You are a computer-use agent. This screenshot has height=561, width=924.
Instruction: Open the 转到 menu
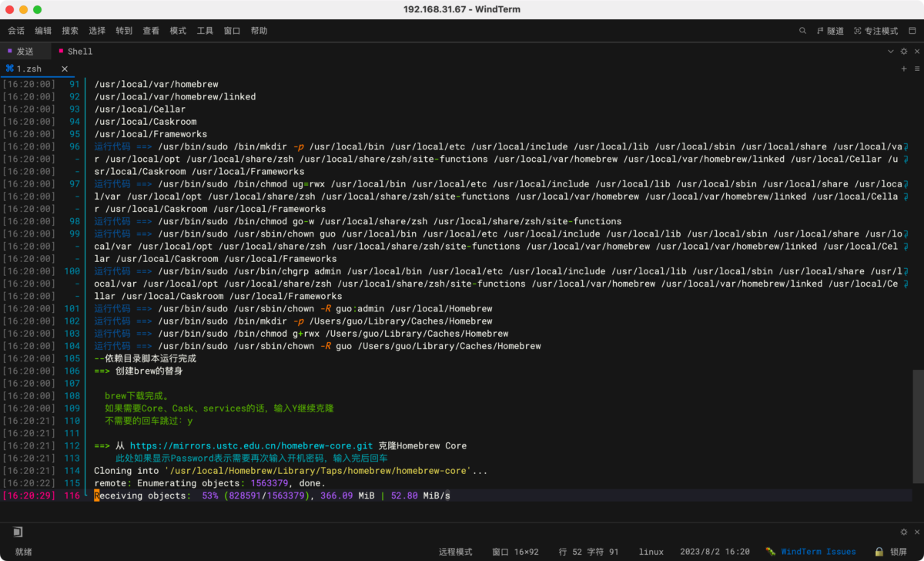click(124, 31)
